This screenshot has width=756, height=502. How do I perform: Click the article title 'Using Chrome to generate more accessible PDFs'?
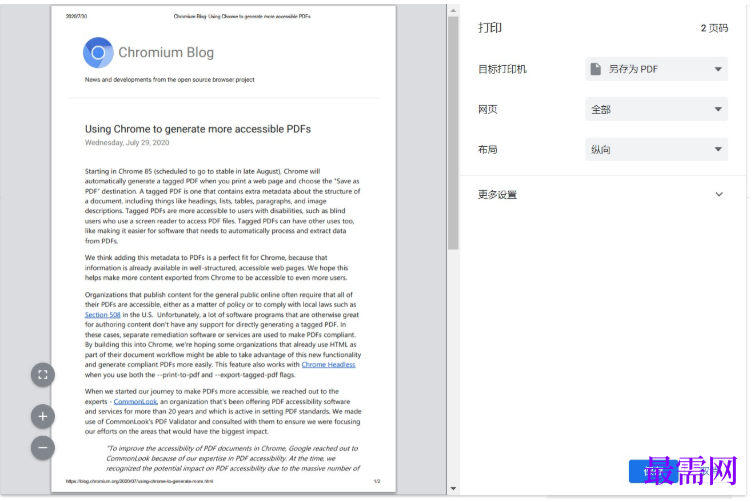[x=198, y=129]
